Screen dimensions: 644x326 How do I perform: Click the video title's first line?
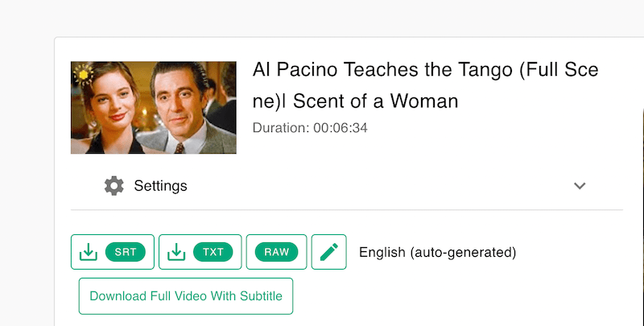pyautogui.click(x=425, y=70)
